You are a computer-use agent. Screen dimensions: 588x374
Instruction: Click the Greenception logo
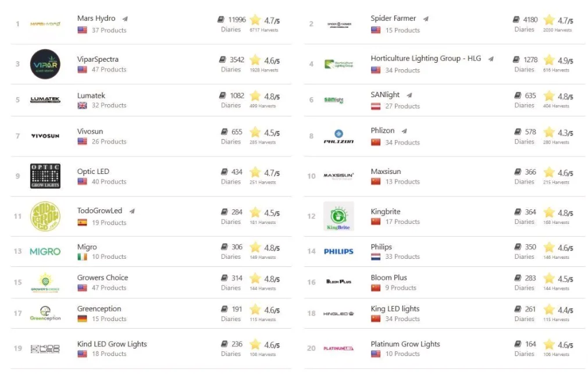click(45, 314)
